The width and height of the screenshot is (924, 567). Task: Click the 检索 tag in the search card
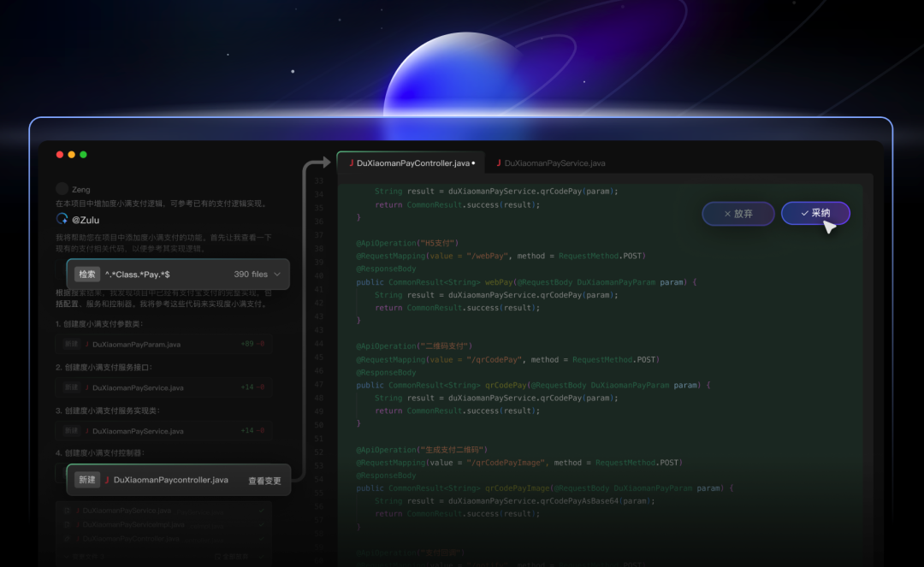[x=87, y=275]
